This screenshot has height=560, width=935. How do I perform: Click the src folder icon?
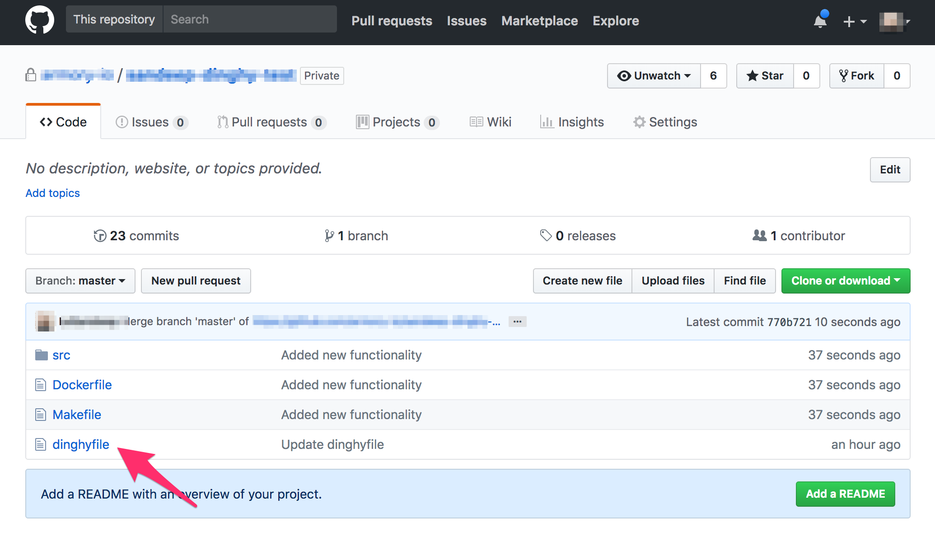click(x=41, y=355)
